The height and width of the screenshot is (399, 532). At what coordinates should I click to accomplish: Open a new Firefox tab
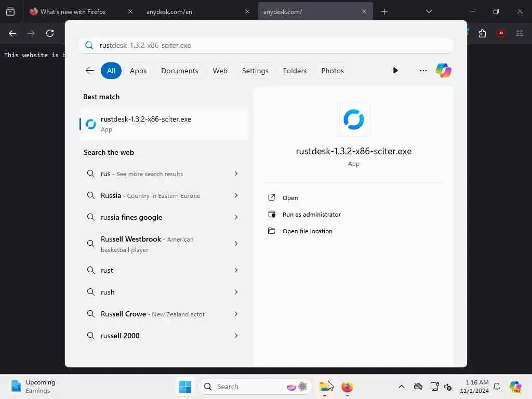[x=384, y=12]
